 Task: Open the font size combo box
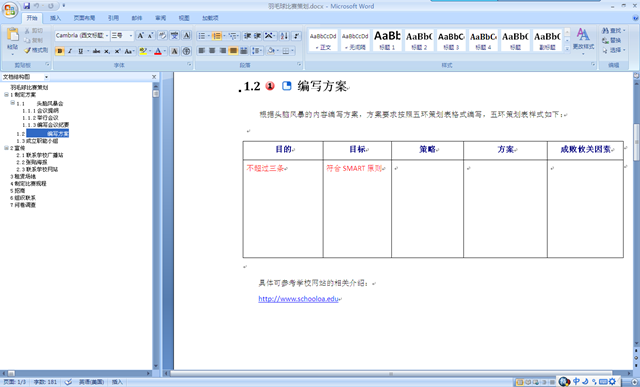pyautogui.click(x=122, y=36)
